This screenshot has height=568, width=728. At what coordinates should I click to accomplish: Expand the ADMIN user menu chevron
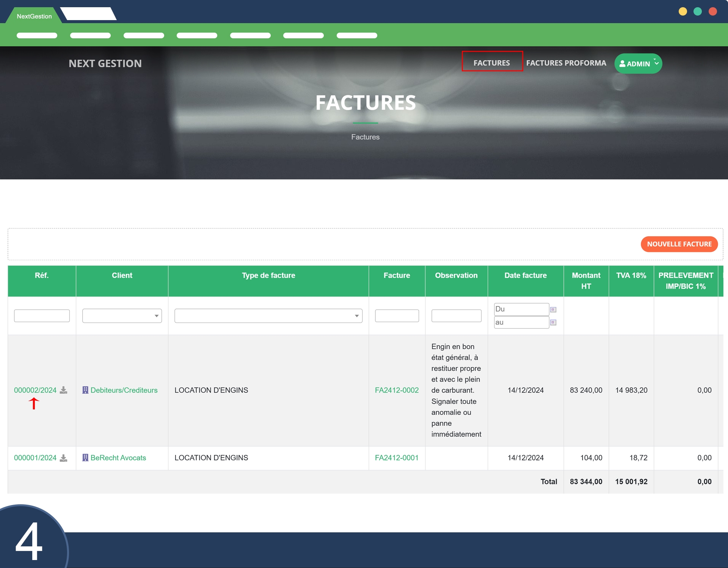click(656, 63)
